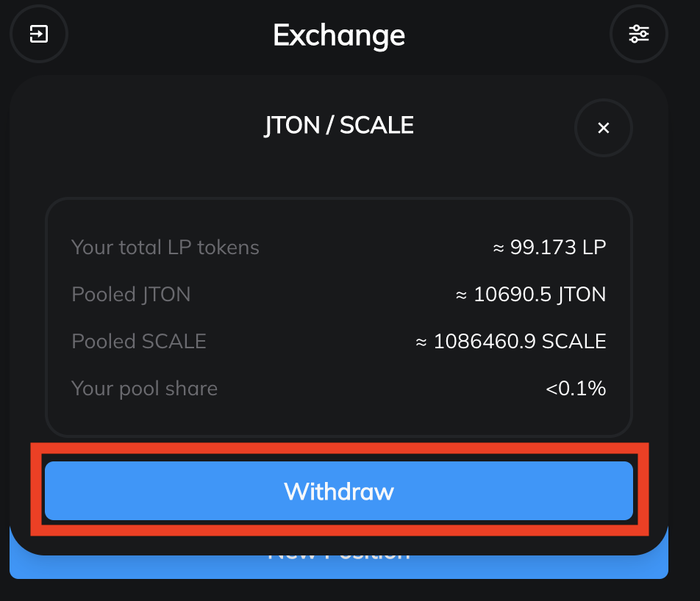The height and width of the screenshot is (601, 700).
Task: Click the <0.1% pool share value
Action: (576, 388)
